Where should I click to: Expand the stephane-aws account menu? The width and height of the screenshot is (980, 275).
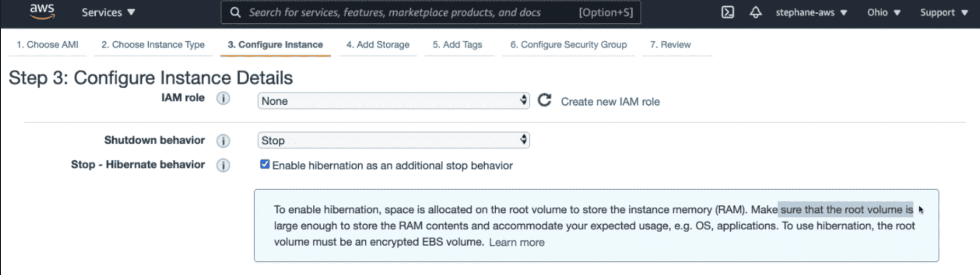pos(811,12)
